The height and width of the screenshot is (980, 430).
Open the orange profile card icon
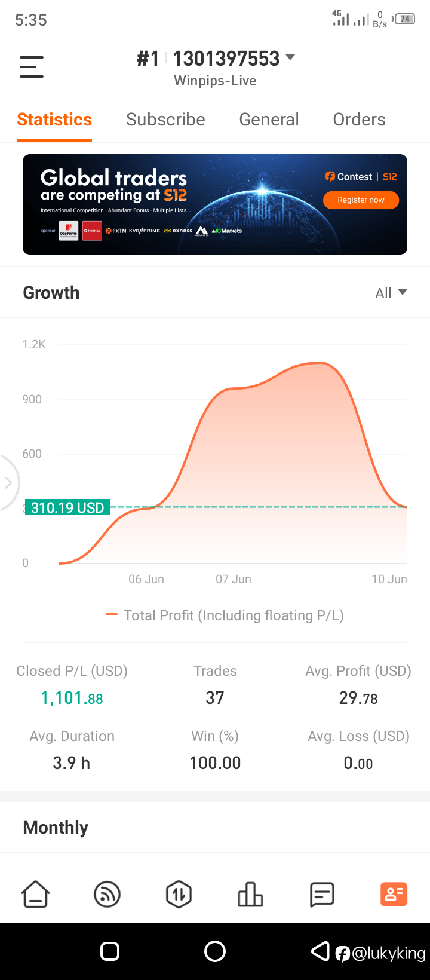click(x=394, y=895)
